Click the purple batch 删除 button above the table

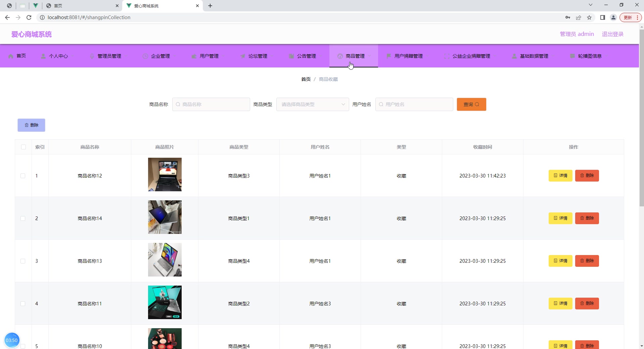pyautogui.click(x=31, y=125)
